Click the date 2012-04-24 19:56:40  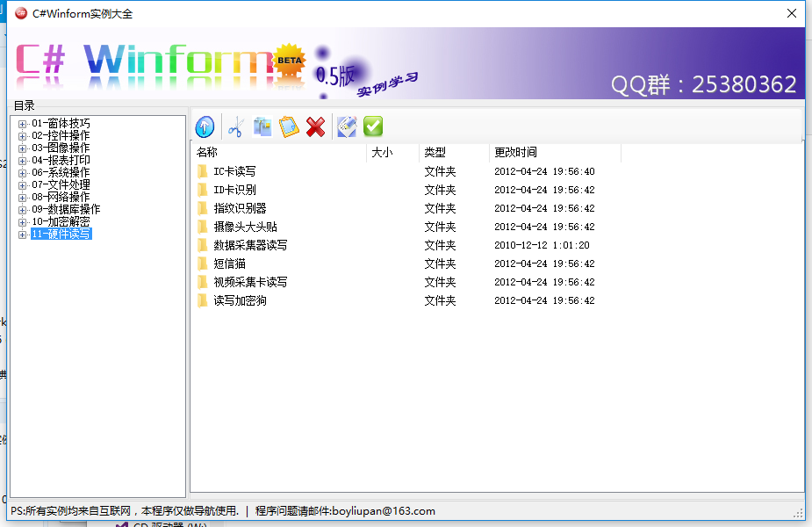pyautogui.click(x=544, y=171)
